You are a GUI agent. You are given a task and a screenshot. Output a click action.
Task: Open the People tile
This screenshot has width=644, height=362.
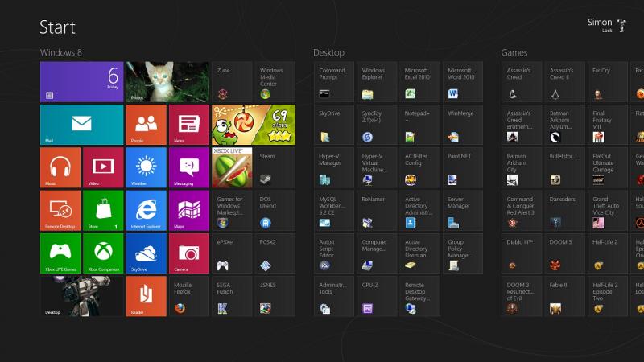(147, 125)
